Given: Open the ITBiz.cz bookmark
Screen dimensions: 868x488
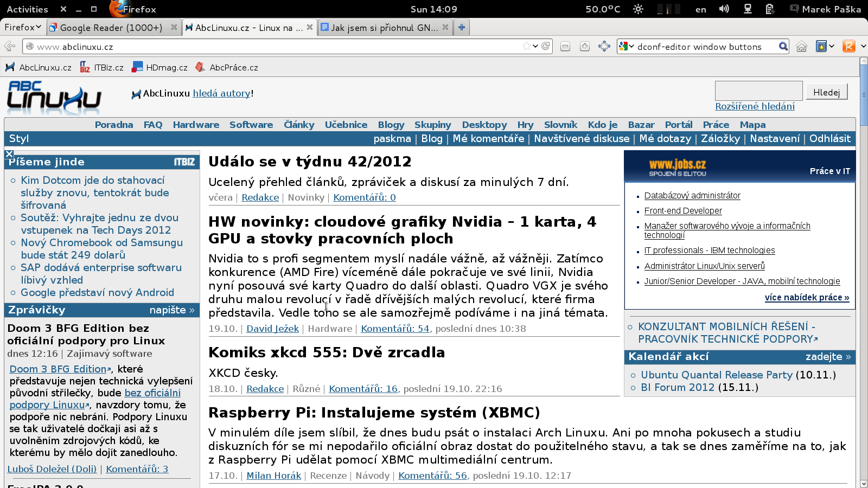Looking at the screenshot, I should click(102, 67).
